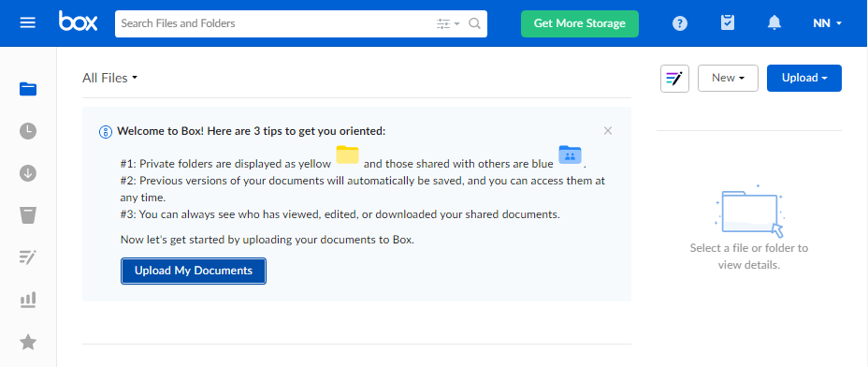
Task: Click the yellow private folder icon
Action: point(348,154)
